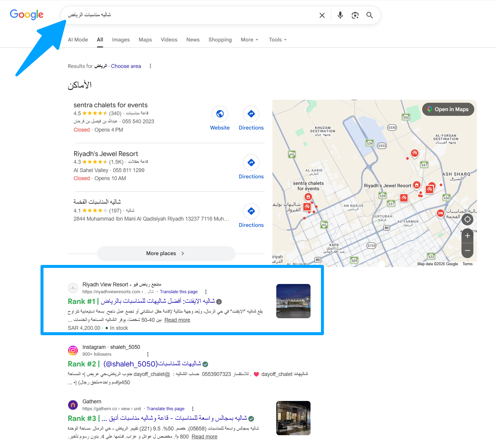Screen dimensions: 496x448
Task: Click inside the Google search field
Action: [x=191, y=15]
